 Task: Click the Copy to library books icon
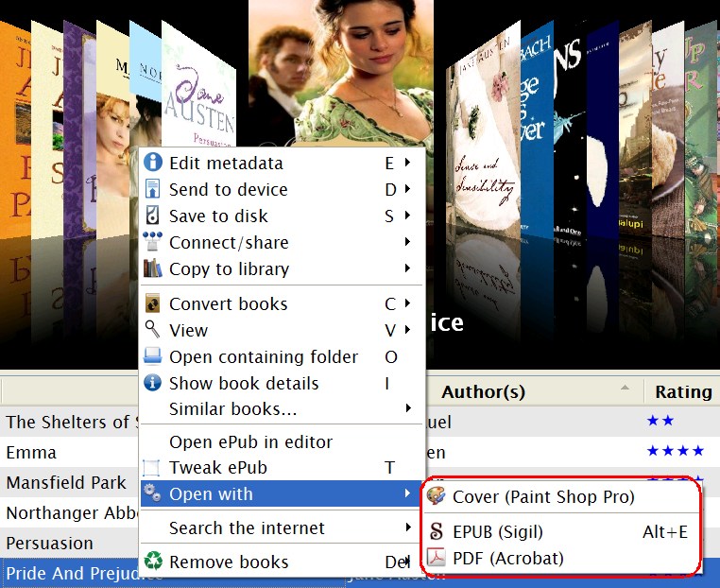click(152, 268)
